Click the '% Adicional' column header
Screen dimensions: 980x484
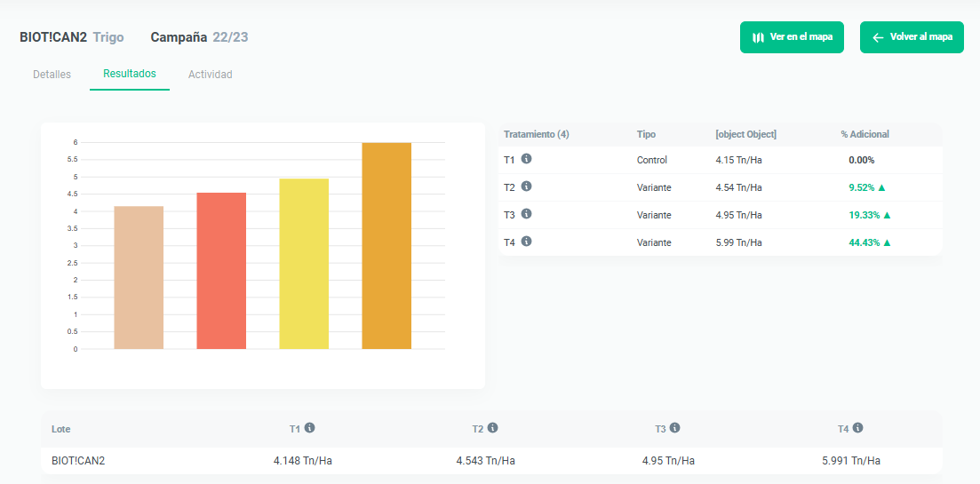pyautogui.click(x=864, y=134)
